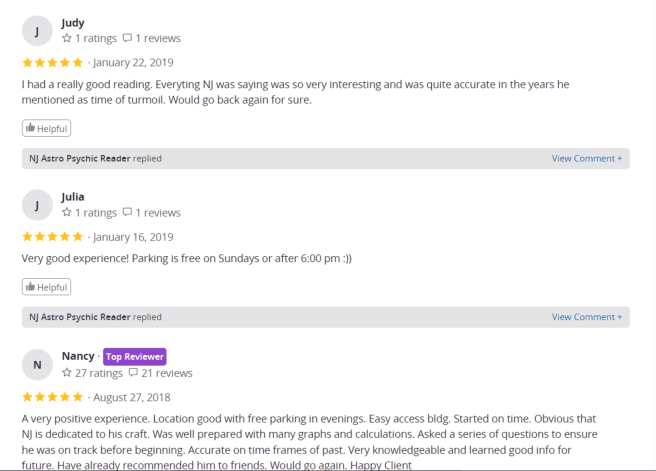This screenshot has height=471, width=656.
Task: Open Julia's reviewer profile name
Action: point(73,196)
